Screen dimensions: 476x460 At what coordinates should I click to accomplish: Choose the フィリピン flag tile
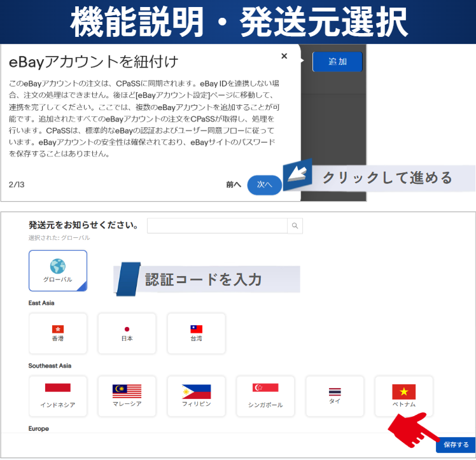tap(196, 396)
